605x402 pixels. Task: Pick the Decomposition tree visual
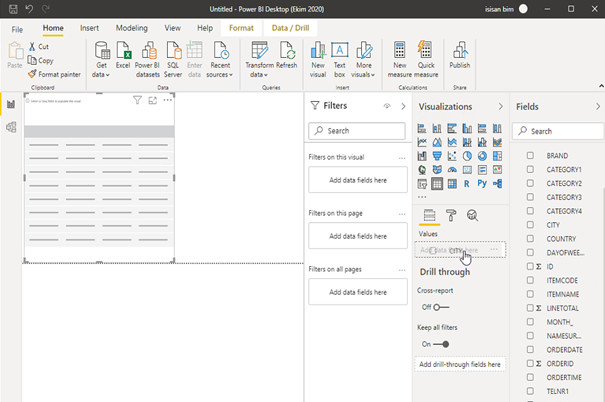[497, 184]
